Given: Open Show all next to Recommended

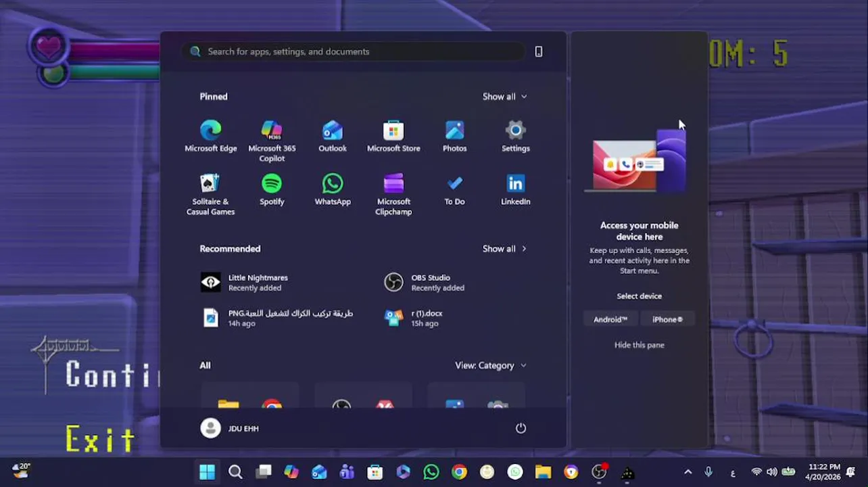Looking at the screenshot, I should tap(504, 249).
